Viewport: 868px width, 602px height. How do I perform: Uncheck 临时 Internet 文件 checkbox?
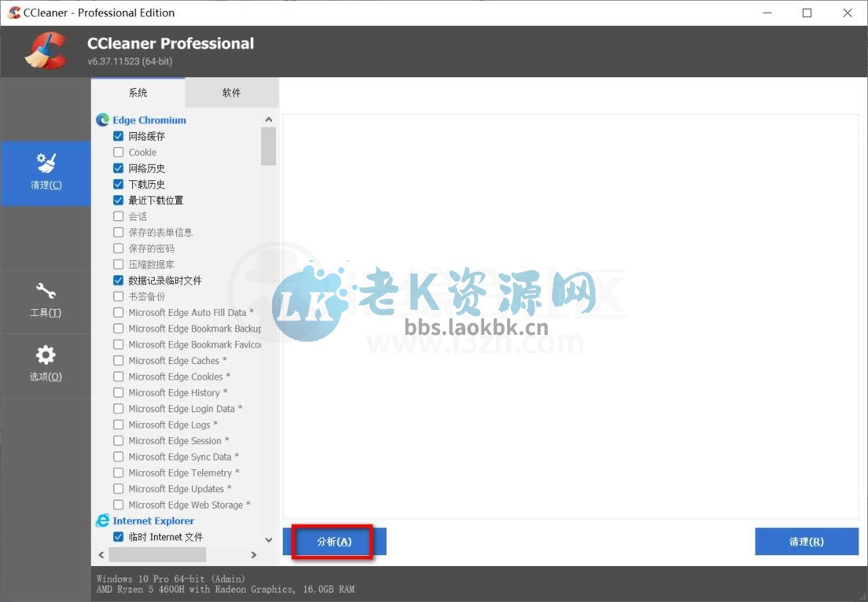118,537
